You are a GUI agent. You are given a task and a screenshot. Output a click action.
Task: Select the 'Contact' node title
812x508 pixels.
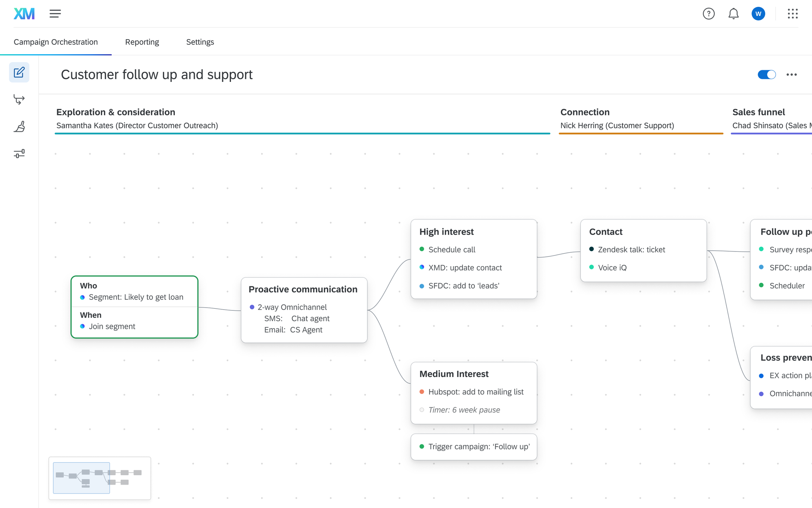point(606,232)
